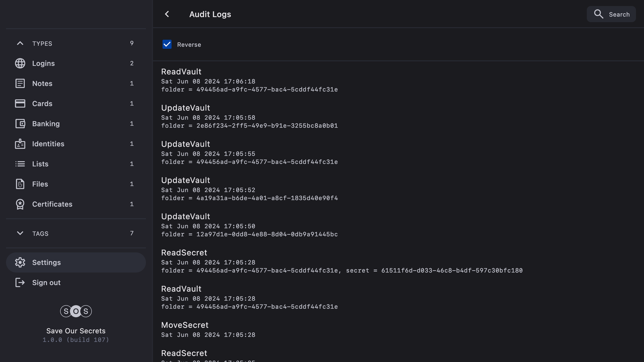Select the first ReadVault log entry
Viewport: 644px width, 362px height.
click(x=249, y=80)
